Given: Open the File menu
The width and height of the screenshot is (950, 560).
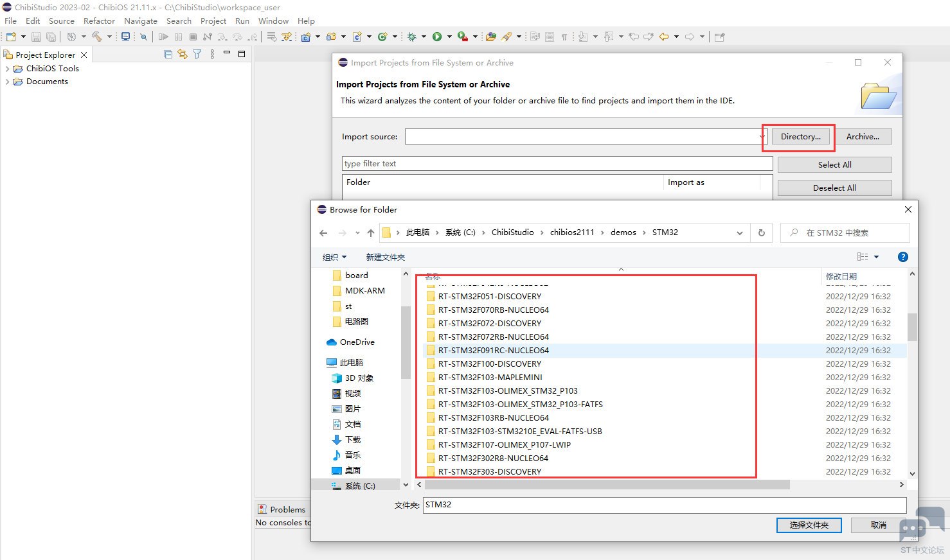Looking at the screenshot, I should [11, 21].
